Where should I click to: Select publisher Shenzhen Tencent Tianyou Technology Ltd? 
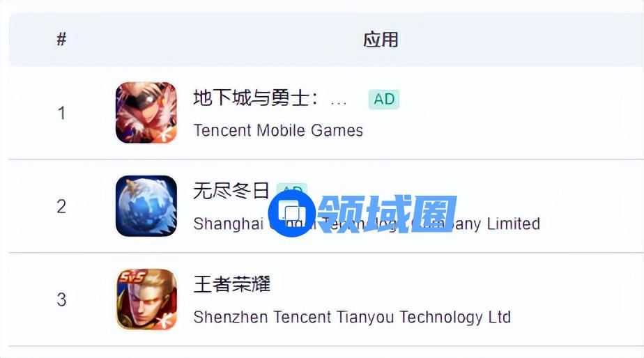tap(352, 318)
